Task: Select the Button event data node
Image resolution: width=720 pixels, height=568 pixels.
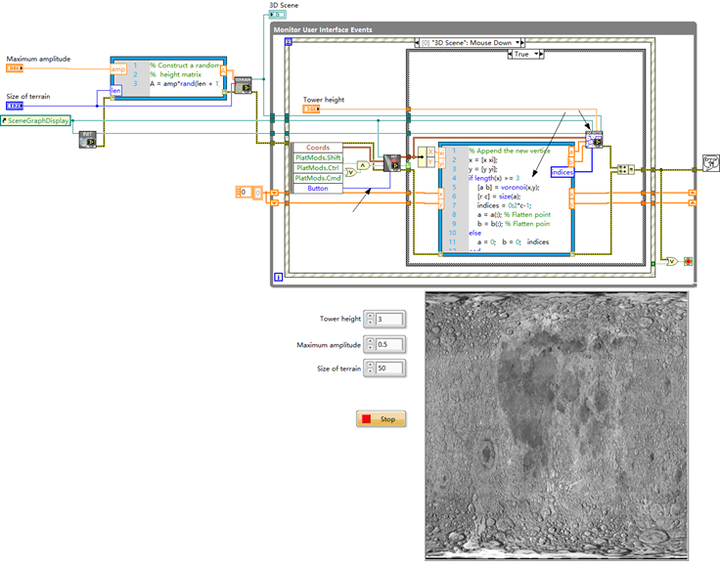Action: 318,188
